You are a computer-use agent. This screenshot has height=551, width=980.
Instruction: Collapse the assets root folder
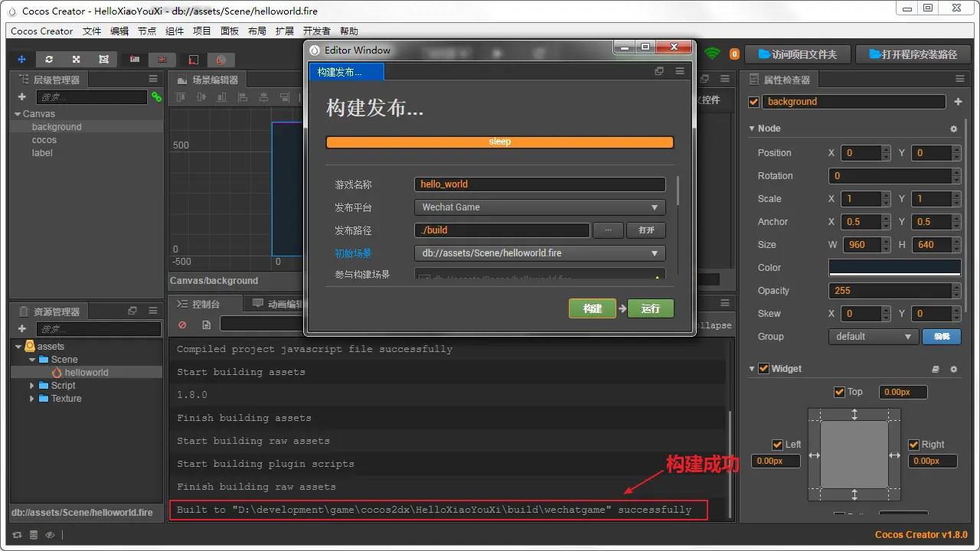tap(18, 347)
